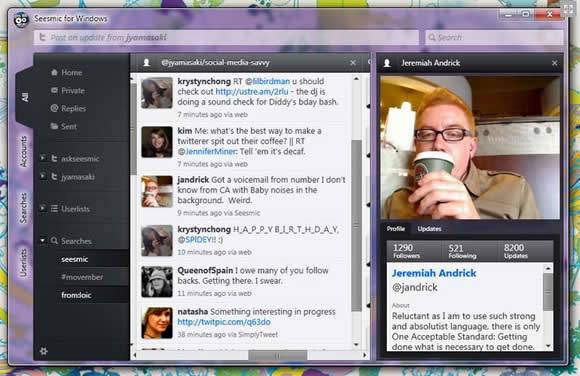Close the Jeremiah Andrick profile panel
The height and width of the screenshot is (376, 580).
[x=554, y=63]
